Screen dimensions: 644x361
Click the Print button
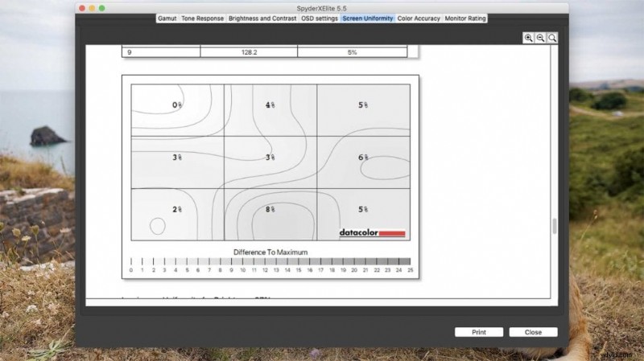coord(479,332)
